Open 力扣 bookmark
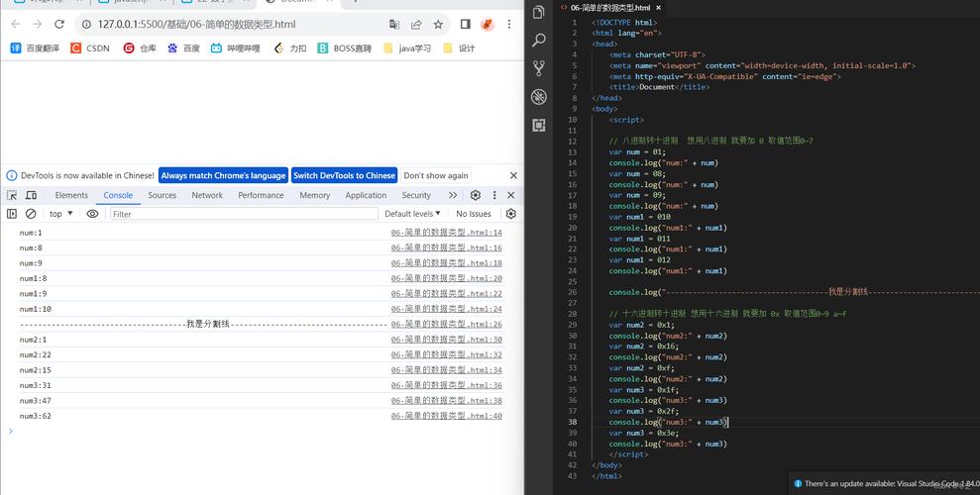 pyautogui.click(x=290, y=49)
